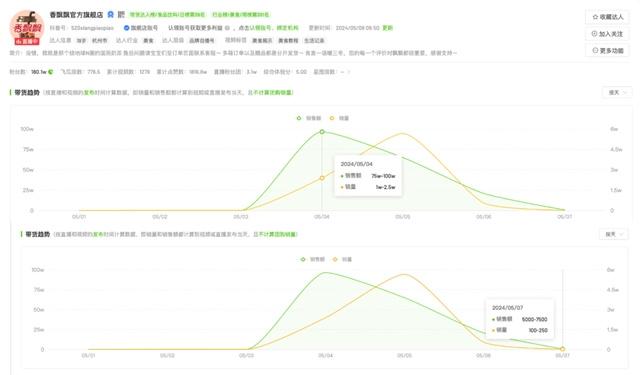640x375 pixels.
Task: Click the QR code icon beside store name
Action: [121, 14]
